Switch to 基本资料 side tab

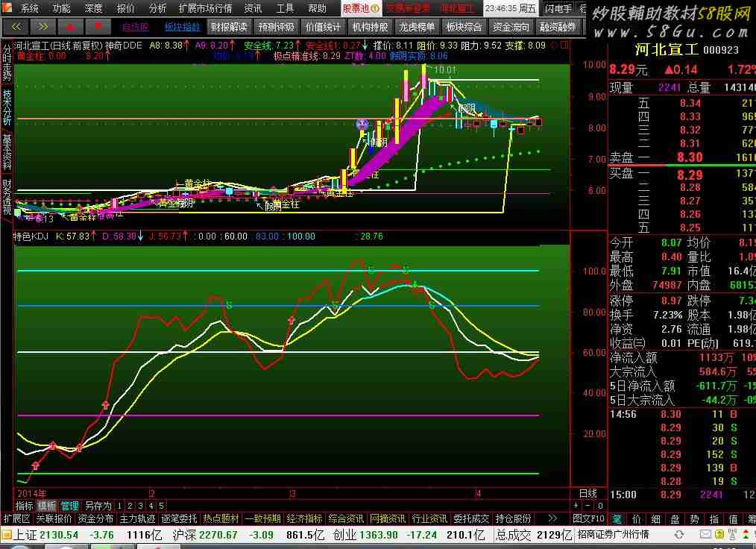(x=7, y=152)
